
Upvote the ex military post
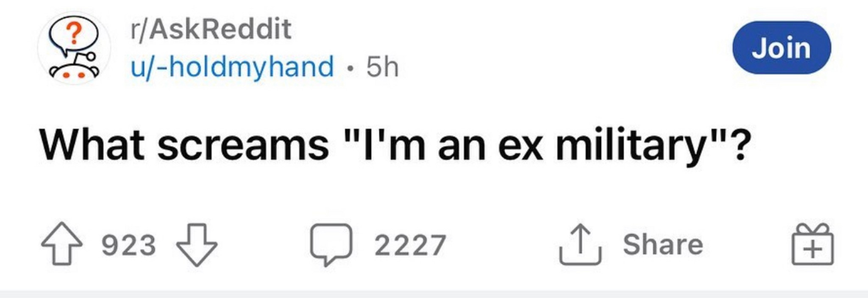[x=62, y=244]
